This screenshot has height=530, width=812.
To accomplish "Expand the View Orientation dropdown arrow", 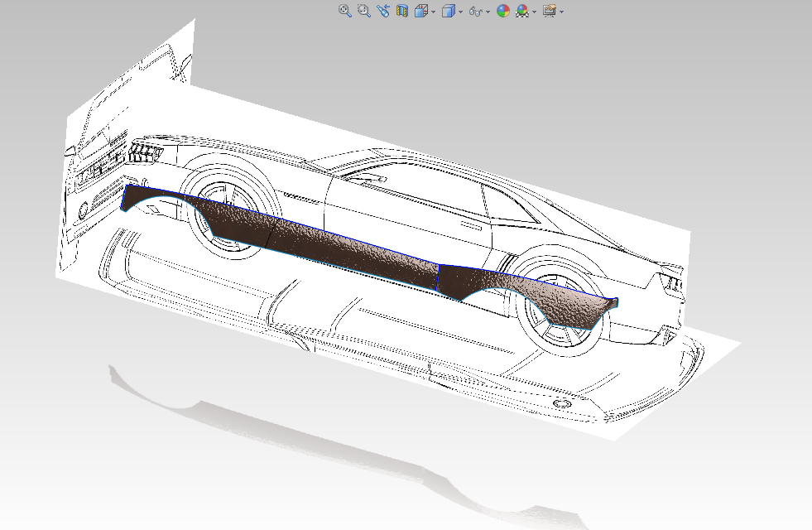I will [433, 12].
